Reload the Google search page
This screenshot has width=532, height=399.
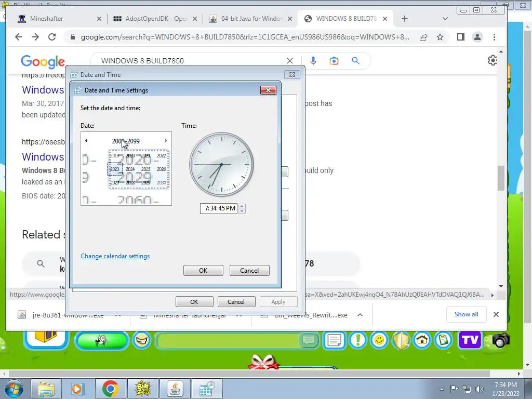pos(52,37)
